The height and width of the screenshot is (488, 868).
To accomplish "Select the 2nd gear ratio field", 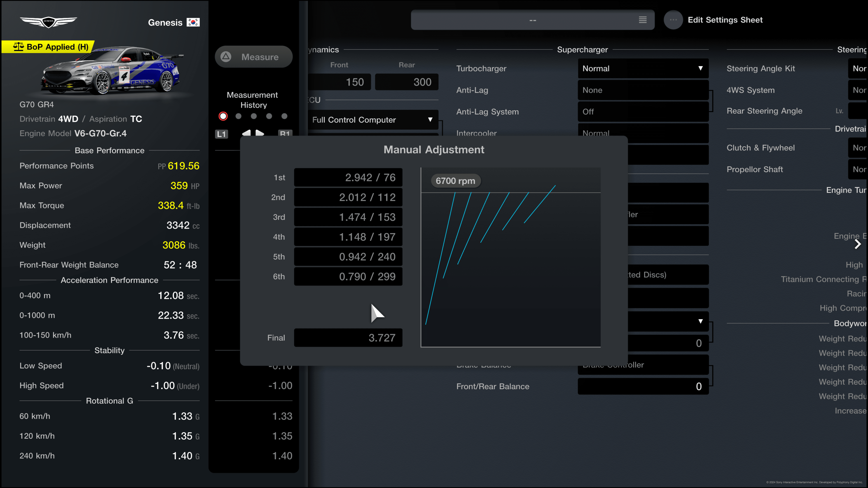I will 348,197.
